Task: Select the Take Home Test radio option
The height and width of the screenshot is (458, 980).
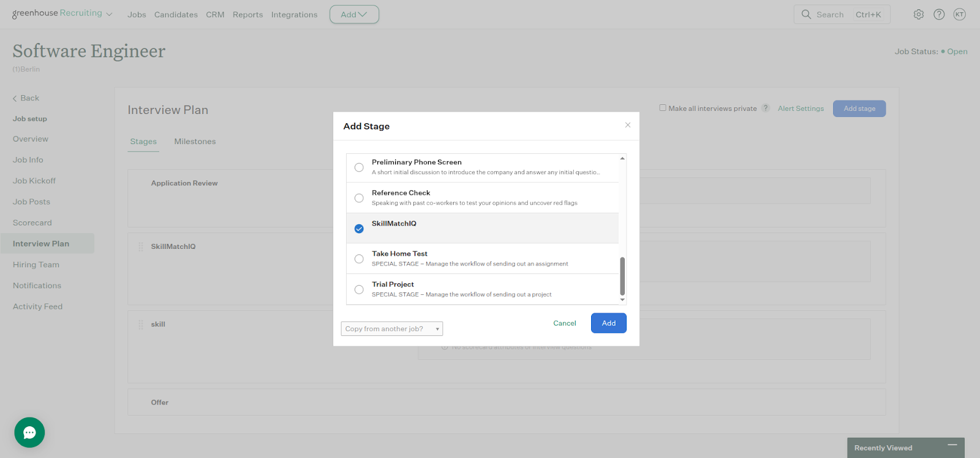Action: (x=359, y=259)
